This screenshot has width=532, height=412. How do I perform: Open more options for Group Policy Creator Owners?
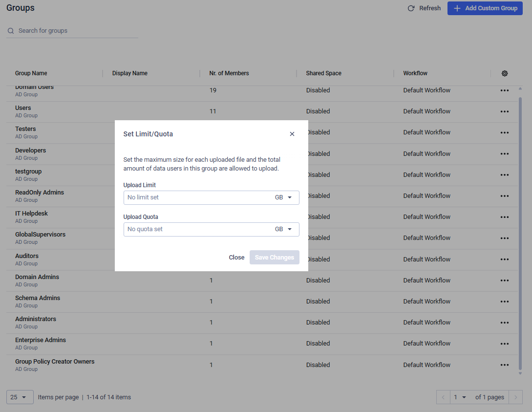pyautogui.click(x=505, y=365)
